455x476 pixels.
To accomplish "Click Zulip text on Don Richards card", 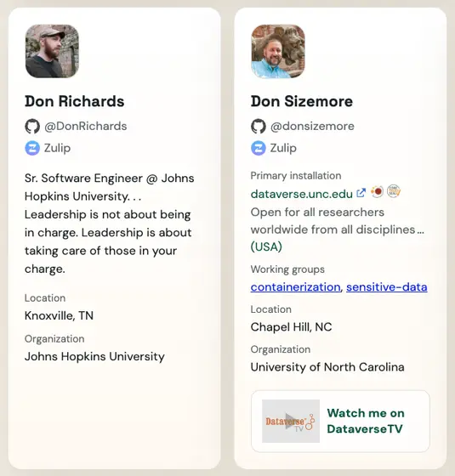I will 58,148.
